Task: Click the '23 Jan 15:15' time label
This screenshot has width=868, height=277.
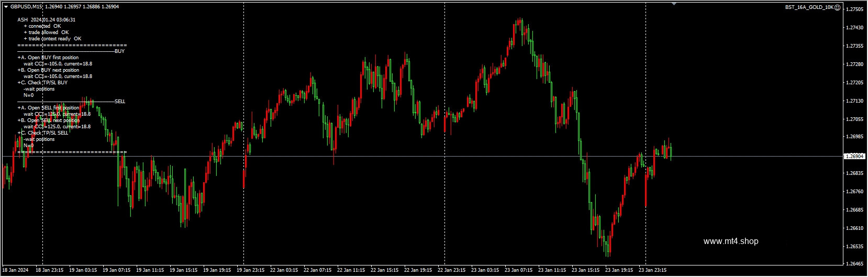Action: coord(586,271)
